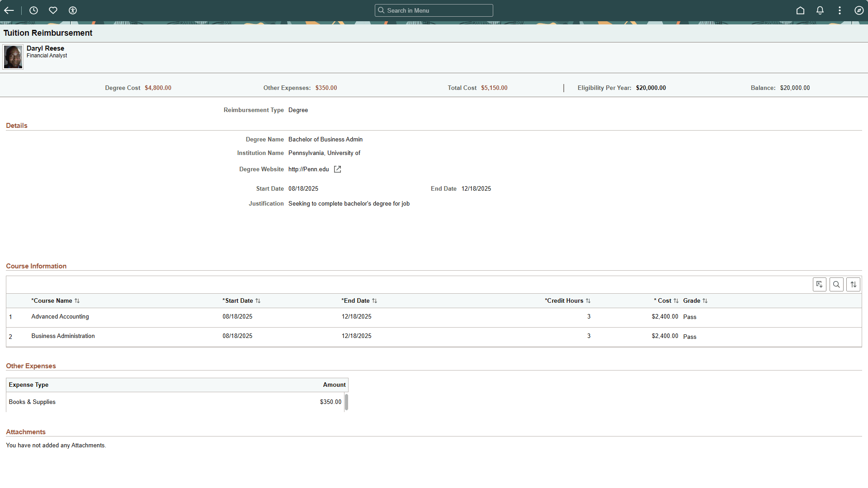Open Favorites using the heart icon
This screenshot has height=488, width=868.
[53, 10]
